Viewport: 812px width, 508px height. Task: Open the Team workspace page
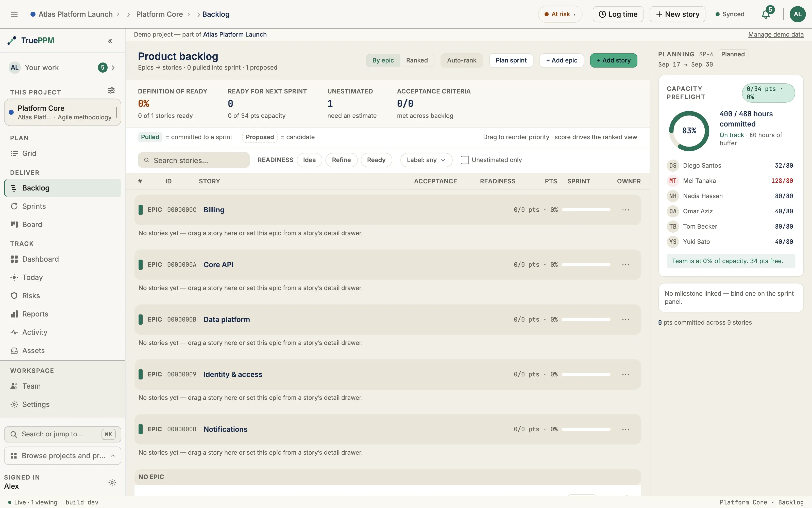click(x=63, y=386)
